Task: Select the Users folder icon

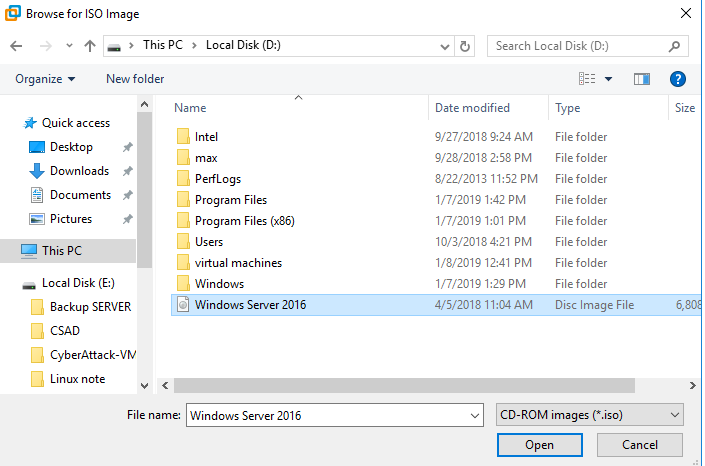Action: (x=183, y=242)
